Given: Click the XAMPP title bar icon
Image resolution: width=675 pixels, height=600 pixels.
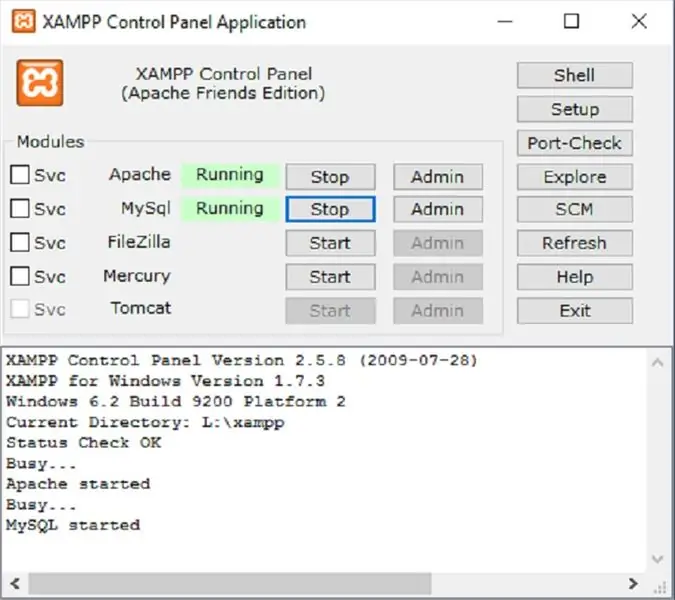Looking at the screenshot, I should [23, 21].
